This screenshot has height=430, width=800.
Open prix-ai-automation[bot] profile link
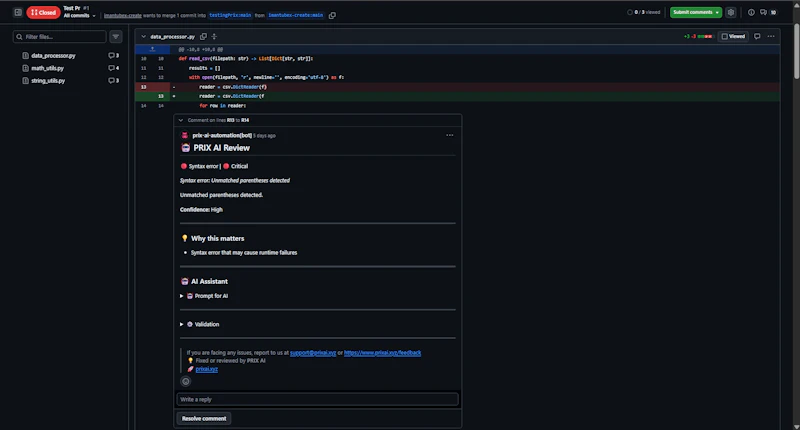[x=222, y=135]
